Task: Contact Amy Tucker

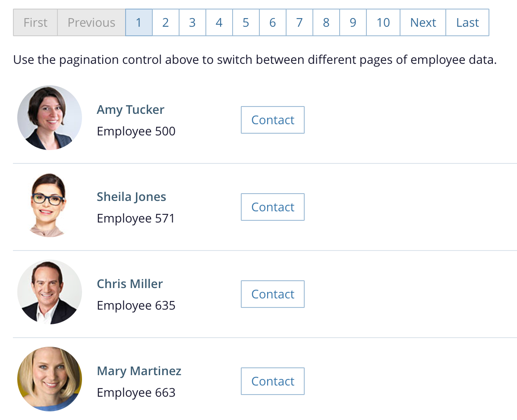Action: 273,120
